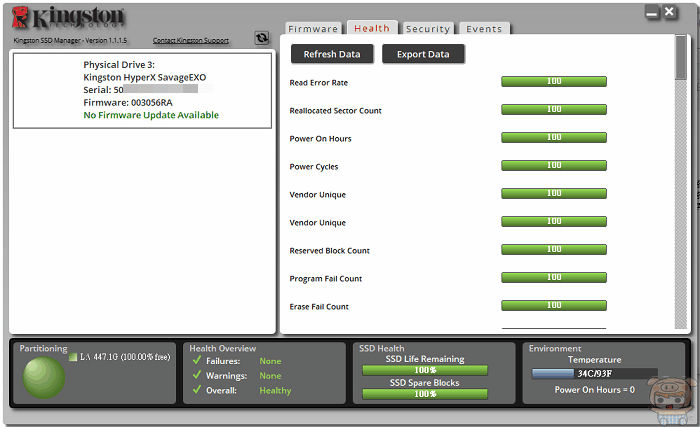Screen dimensions: 700x427
Task: Click the Export Data button
Action: 423,54
